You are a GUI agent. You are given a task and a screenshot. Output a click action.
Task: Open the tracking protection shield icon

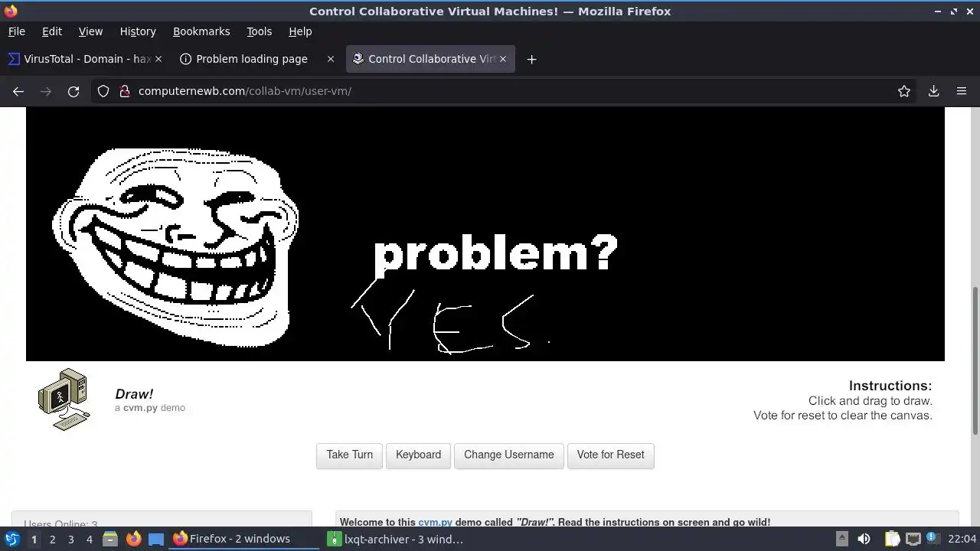(103, 91)
